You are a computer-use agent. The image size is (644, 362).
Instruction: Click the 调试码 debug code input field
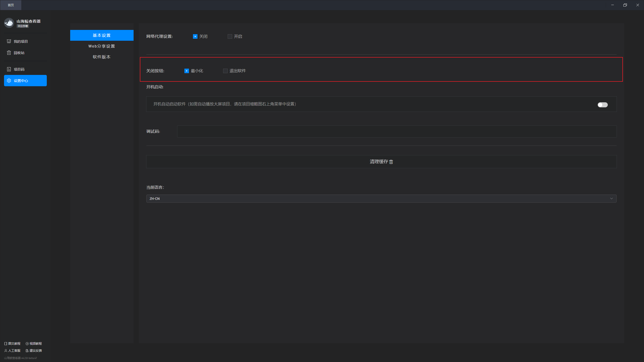point(397,131)
